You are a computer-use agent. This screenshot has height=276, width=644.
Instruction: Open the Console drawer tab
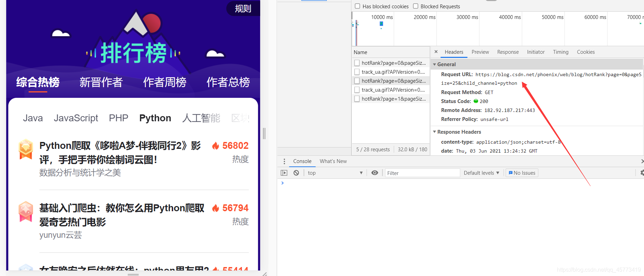[x=302, y=161]
